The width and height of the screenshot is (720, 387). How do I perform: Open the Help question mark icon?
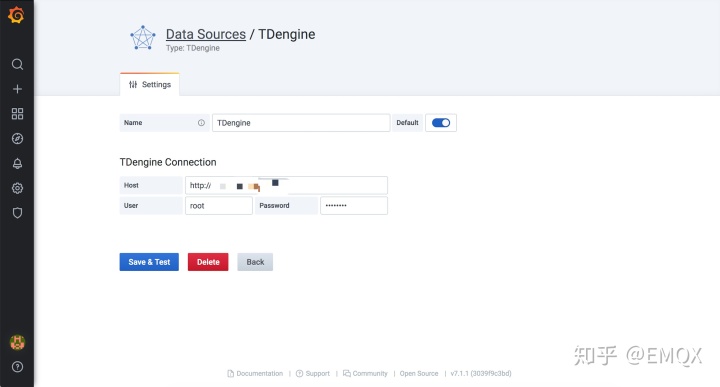17,367
